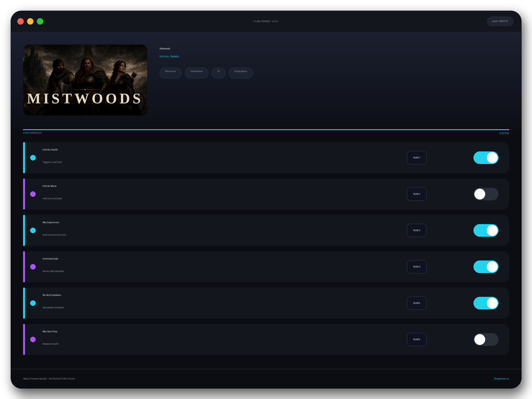Click the 'Status: Process injected' footer text
This screenshot has height=399, width=532.
[35, 379]
